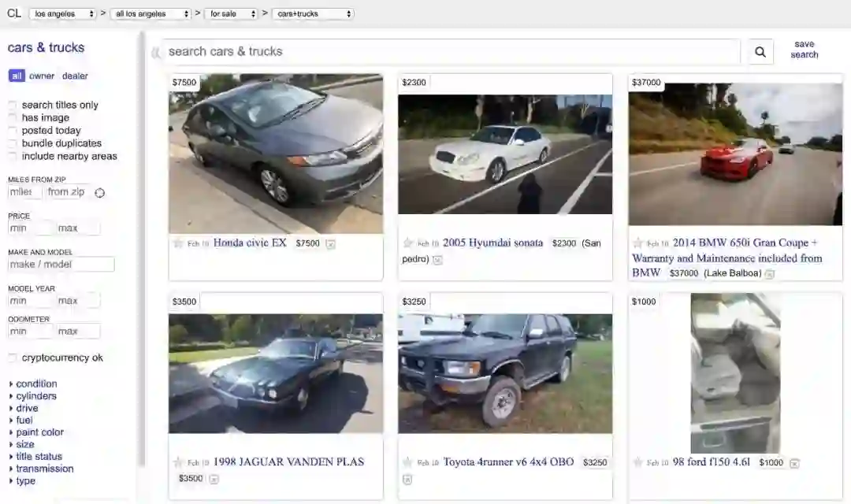Image resolution: width=851 pixels, height=504 pixels.
Task: Hide the Honda civic EX posting
Action: click(x=330, y=244)
